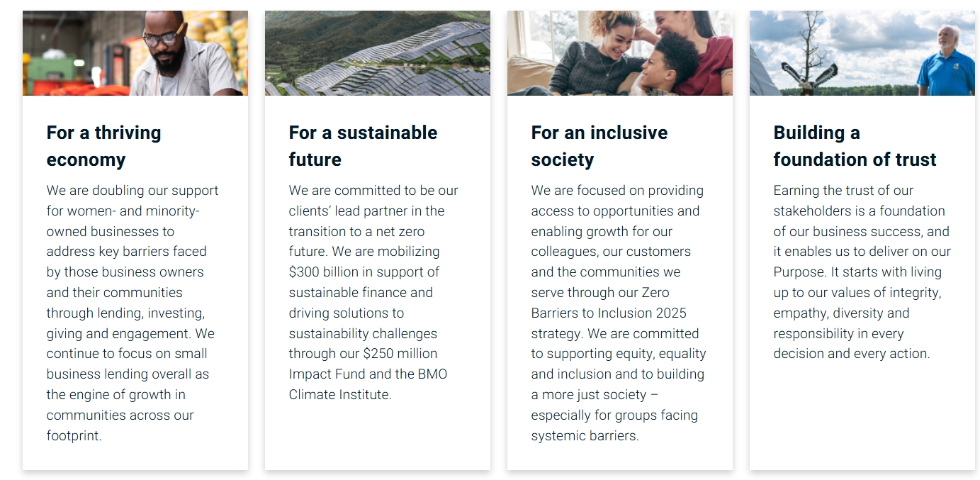Click the 'For a sustainable future' heading
This screenshot has width=980, height=480.
click(x=363, y=146)
